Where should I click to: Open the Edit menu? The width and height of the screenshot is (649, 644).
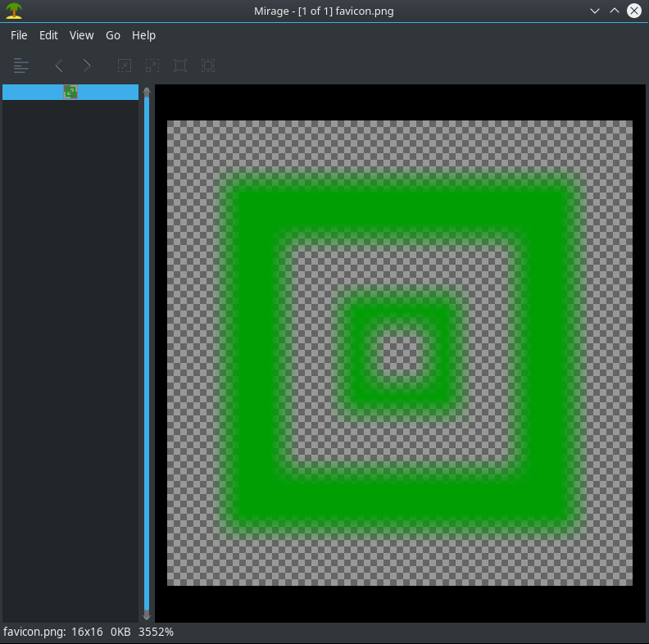pos(48,35)
